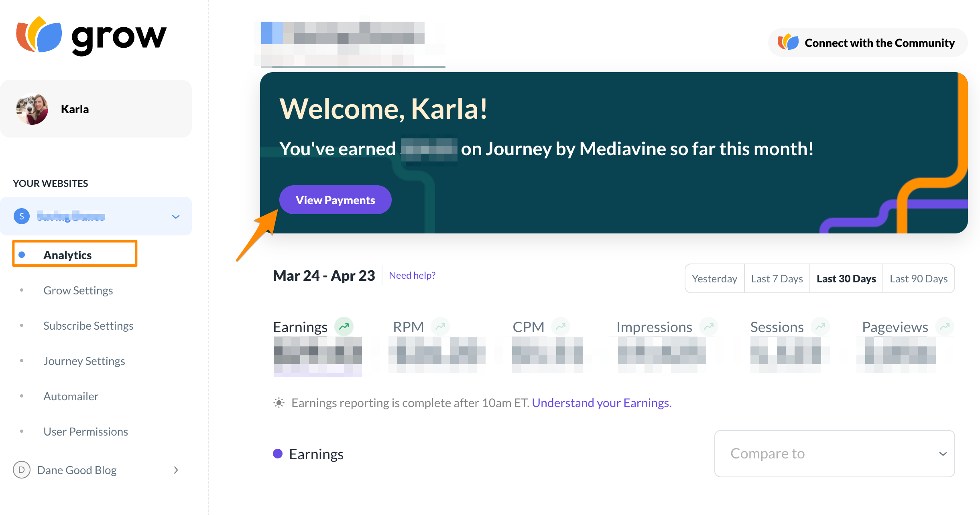Click the CPM trend arrow icon
This screenshot has height=515, width=980.
pyautogui.click(x=561, y=326)
